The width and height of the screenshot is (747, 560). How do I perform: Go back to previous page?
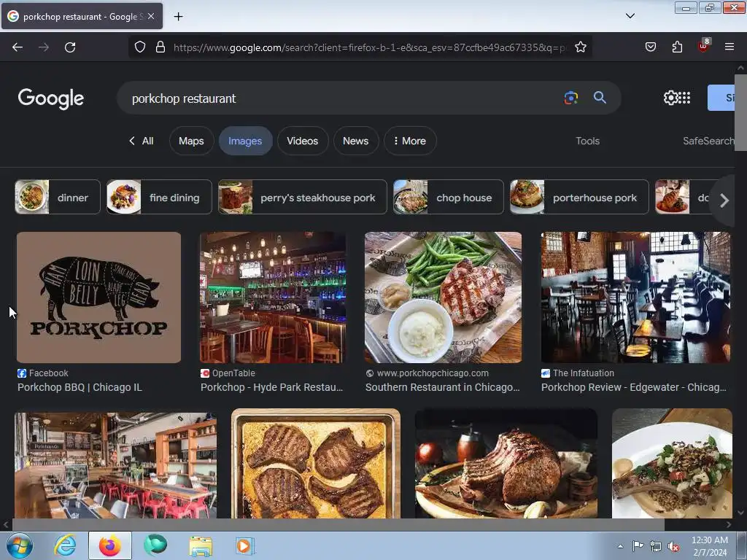tap(18, 47)
